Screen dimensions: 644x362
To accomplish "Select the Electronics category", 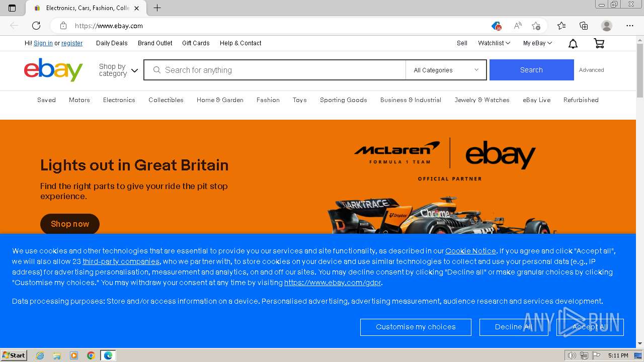I will click(119, 100).
